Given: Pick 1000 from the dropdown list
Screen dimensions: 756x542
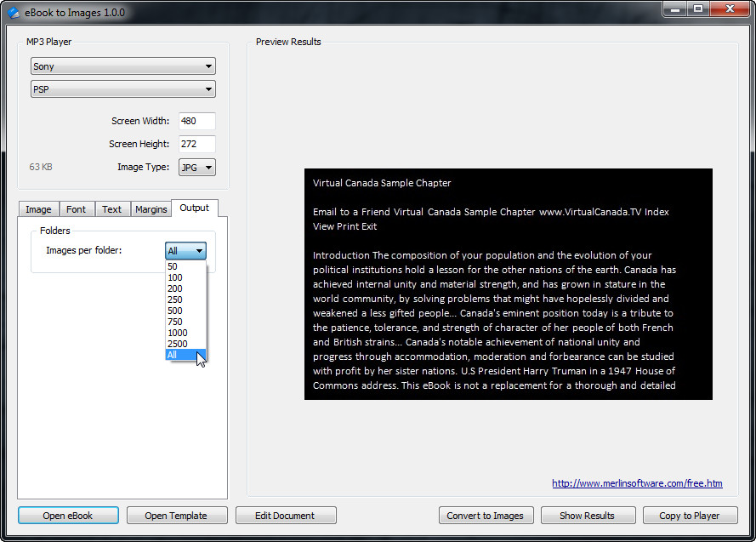Looking at the screenshot, I should coord(185,334).
